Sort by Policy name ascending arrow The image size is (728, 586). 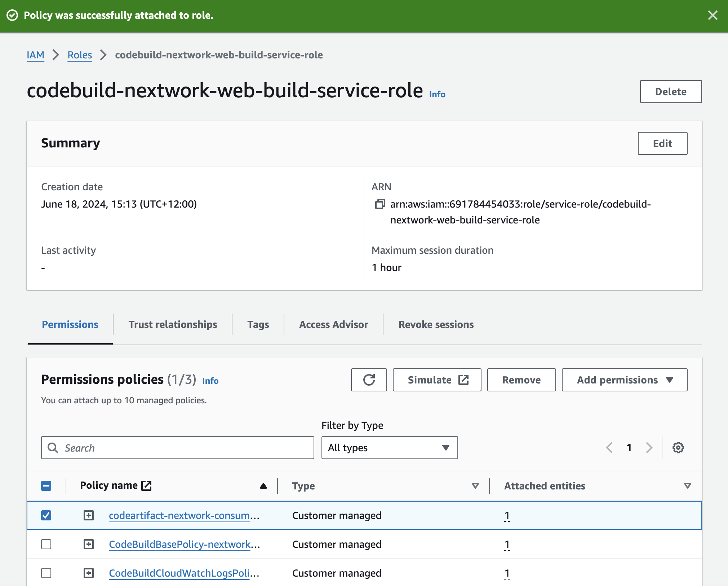tap(263, 486)
